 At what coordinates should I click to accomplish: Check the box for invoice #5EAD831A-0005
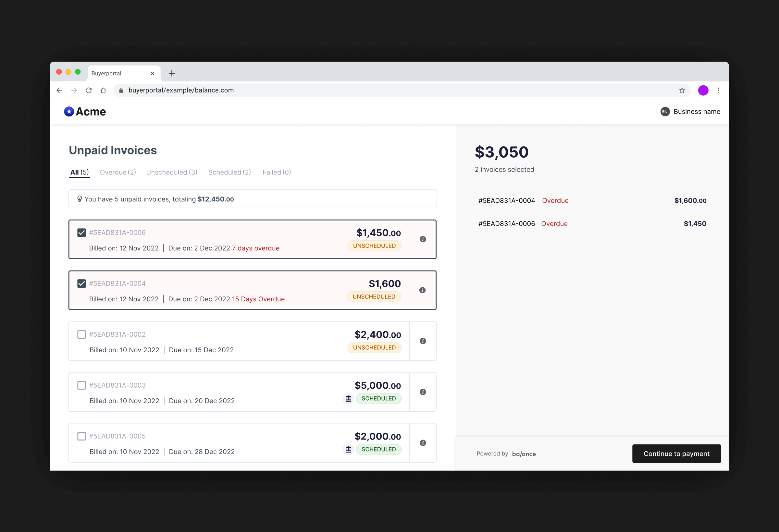pyautogui.click(x=81, y=436)
